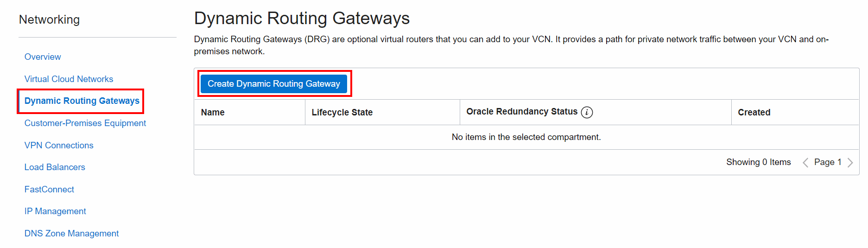The height and width of the screenshot is (248, 868).
Task: Click the Oracle Redundancy Status info icon
Action: [587, 112]
